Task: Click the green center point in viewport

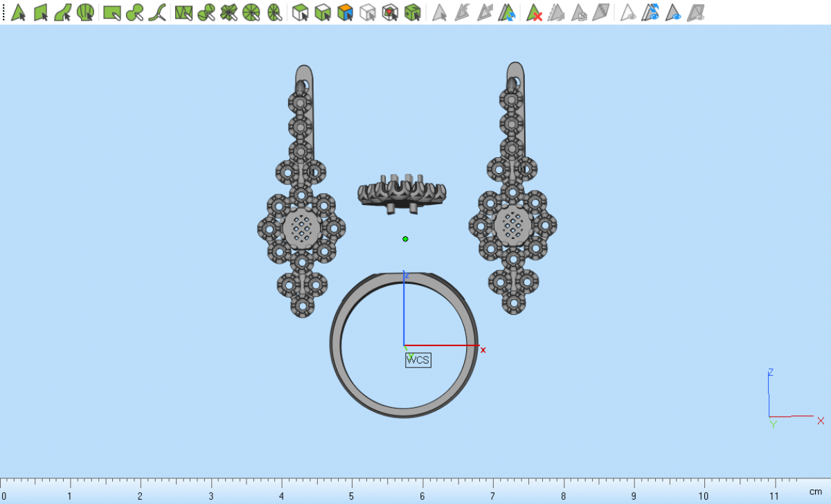Action: (x=405, y=239)
